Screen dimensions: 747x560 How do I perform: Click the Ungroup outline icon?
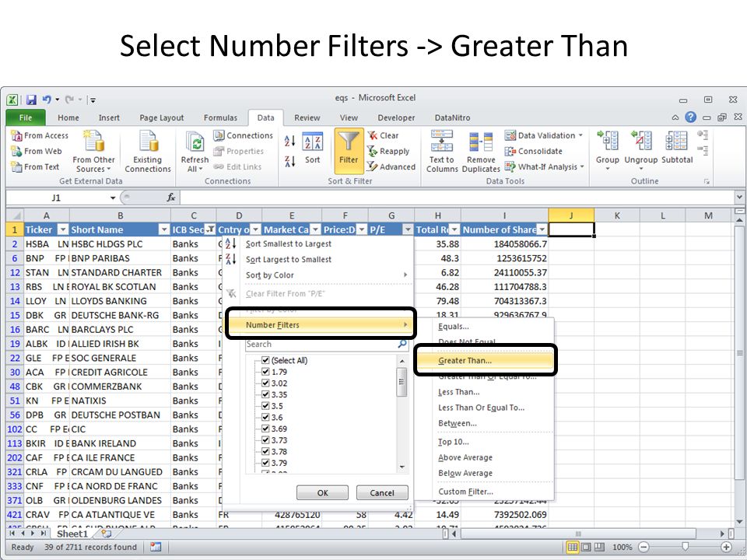coord(641,141)
